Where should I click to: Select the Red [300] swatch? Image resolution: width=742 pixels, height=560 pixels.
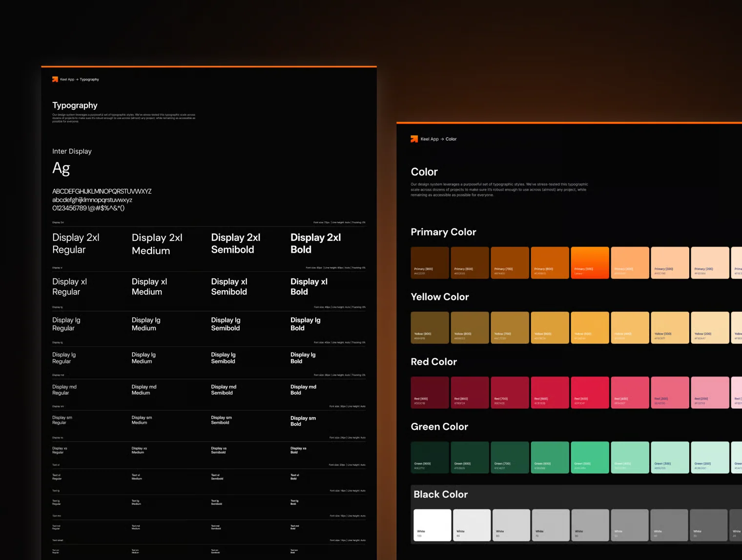click(x=670, y=393)
